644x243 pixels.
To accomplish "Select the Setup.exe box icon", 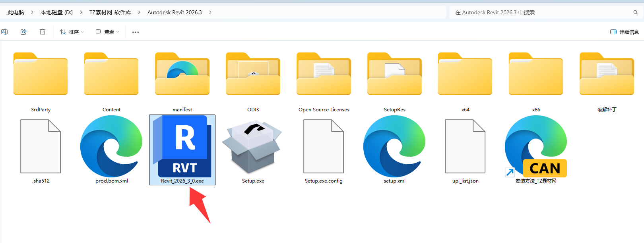I will coord(252,147).
